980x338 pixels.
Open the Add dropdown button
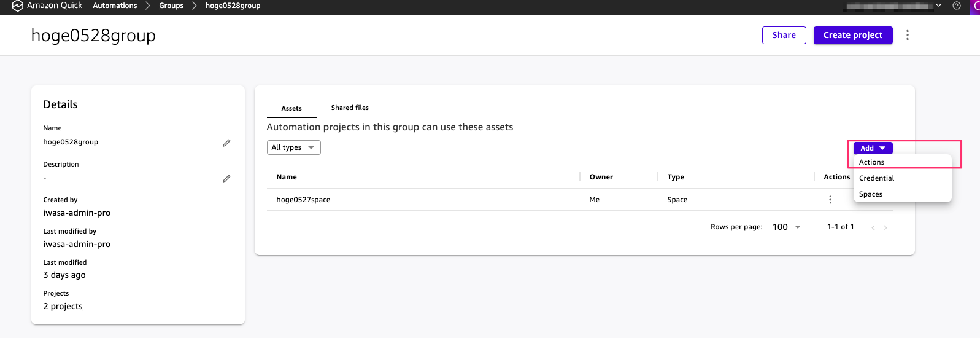(873, 148)
